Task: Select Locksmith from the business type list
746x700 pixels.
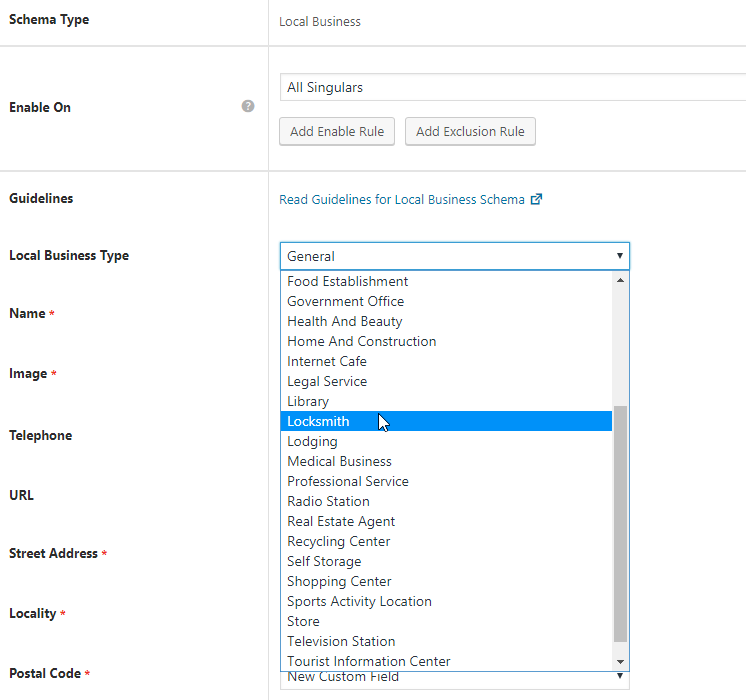Action: tap(318, 421)
